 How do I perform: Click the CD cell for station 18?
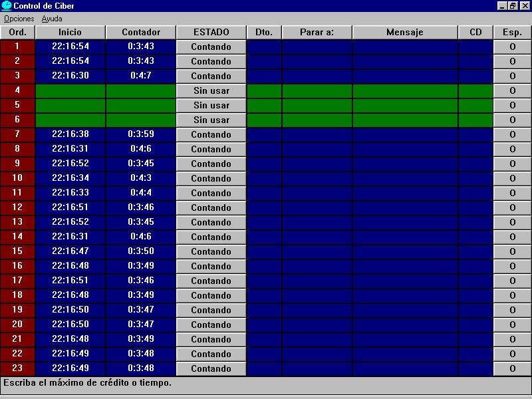click(475, 295)
